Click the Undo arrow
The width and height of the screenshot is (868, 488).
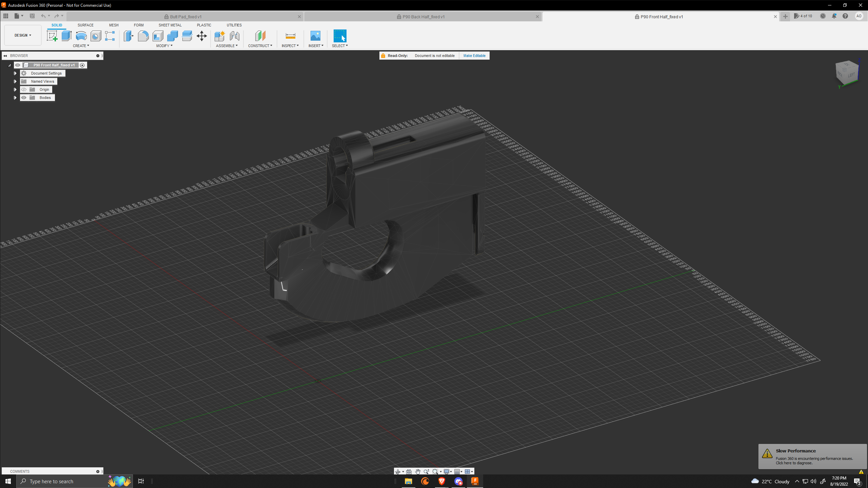[43, 16]
